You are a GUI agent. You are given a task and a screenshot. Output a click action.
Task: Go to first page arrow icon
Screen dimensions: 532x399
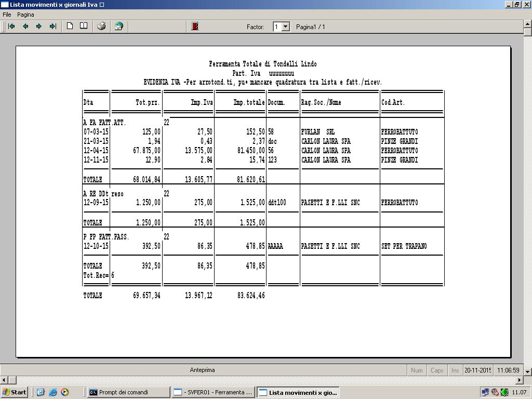coord(11,26)
